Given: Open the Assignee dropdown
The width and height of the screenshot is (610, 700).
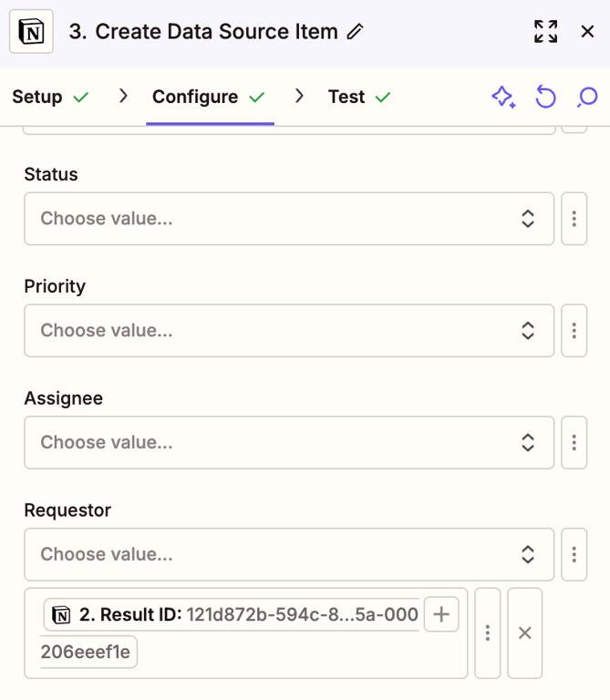Looking at the screenshot, I should [288, 442].
